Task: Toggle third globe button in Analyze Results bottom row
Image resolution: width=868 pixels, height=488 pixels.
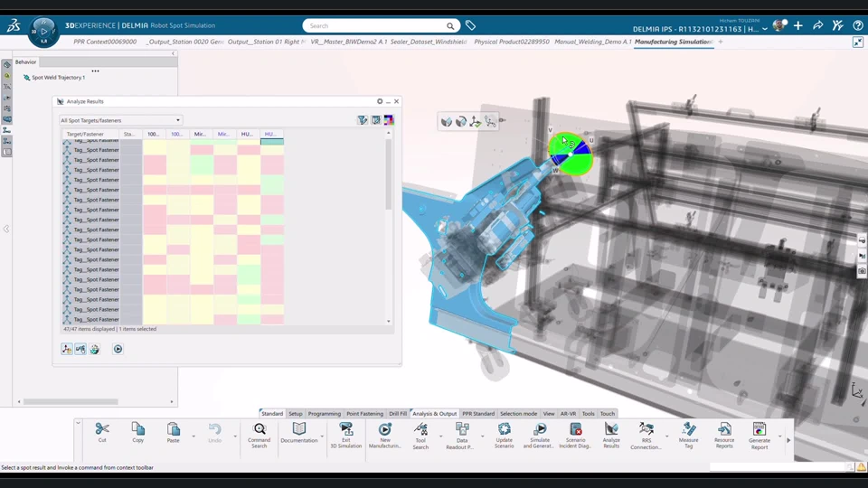Action: tap(95, 349)
